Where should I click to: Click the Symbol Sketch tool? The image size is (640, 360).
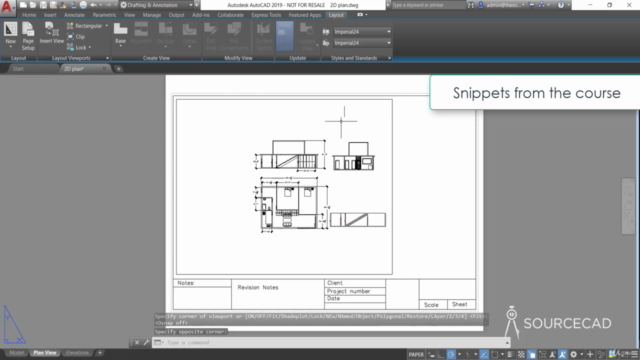tap(264, 36)
